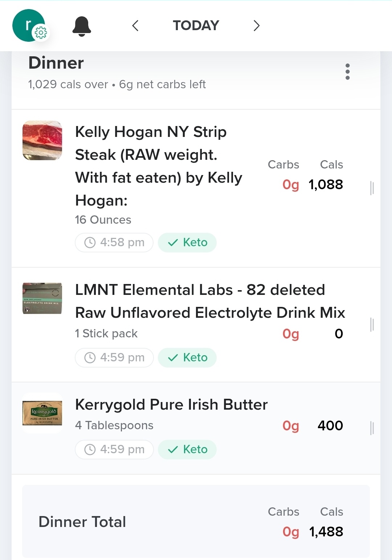Go to next day arrow

click(x=256, y=26)
